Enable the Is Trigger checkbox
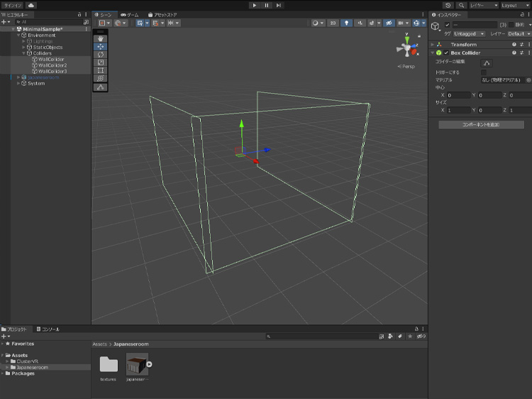Image resolution: width=532 pixels, height=399 pixels. tap(484, 72)
